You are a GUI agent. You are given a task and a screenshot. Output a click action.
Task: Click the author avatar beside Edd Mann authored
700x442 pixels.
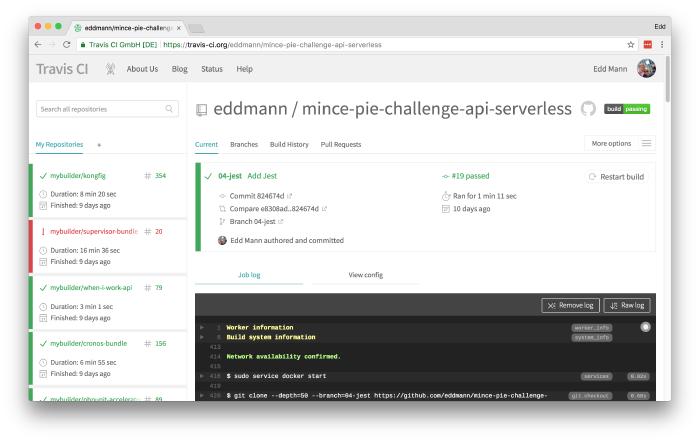click(x=222, y=240)
